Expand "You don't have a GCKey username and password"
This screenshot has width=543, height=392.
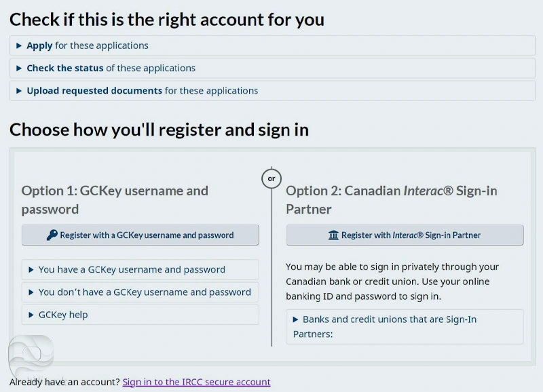tap(144, 292)
